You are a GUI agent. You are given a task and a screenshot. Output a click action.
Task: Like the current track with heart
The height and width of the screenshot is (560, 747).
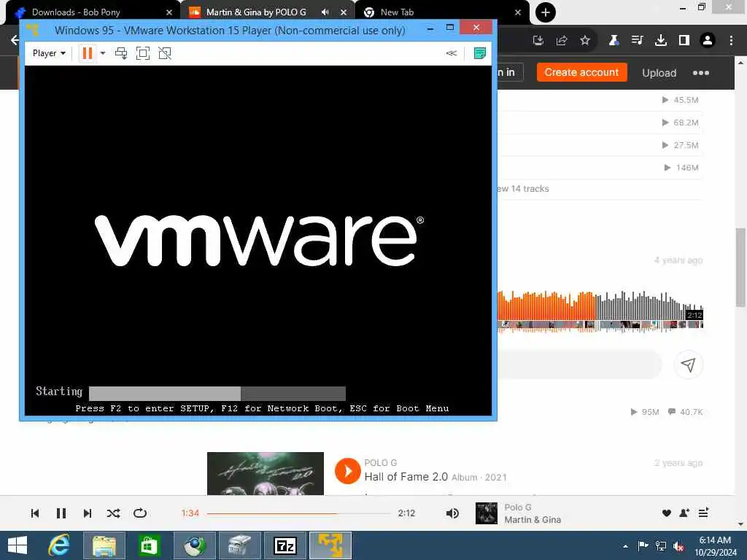667,513
